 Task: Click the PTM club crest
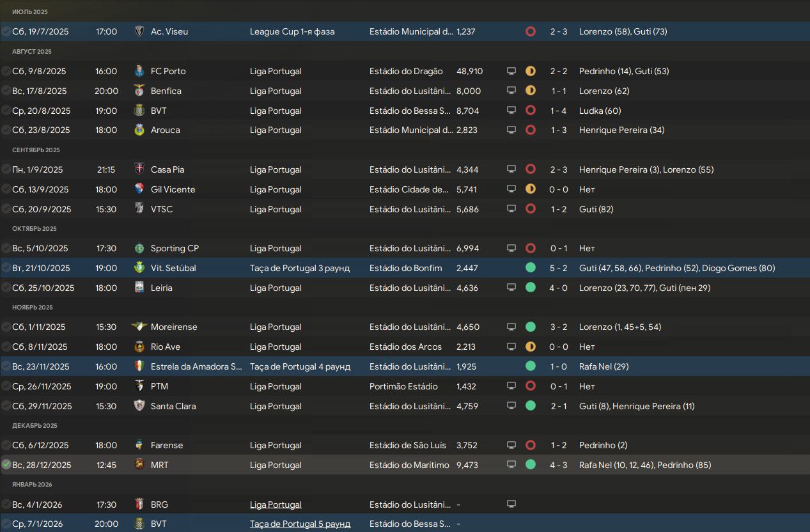pos(139,386)
